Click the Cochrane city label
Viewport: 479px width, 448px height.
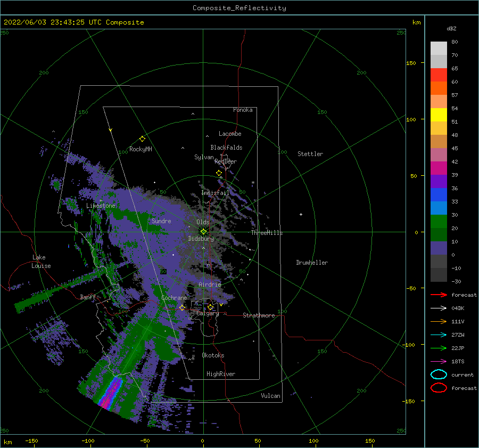(174, 298)
